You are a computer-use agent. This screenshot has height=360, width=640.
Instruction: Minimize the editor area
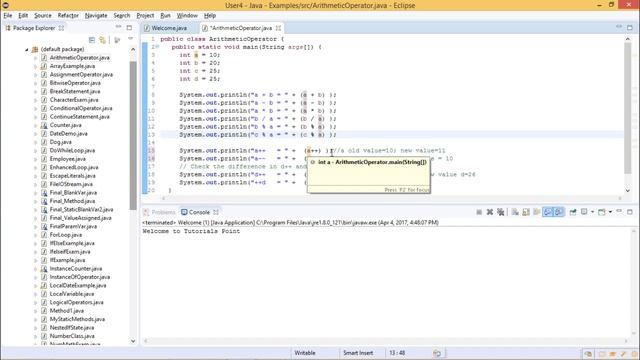click(619, 27)
